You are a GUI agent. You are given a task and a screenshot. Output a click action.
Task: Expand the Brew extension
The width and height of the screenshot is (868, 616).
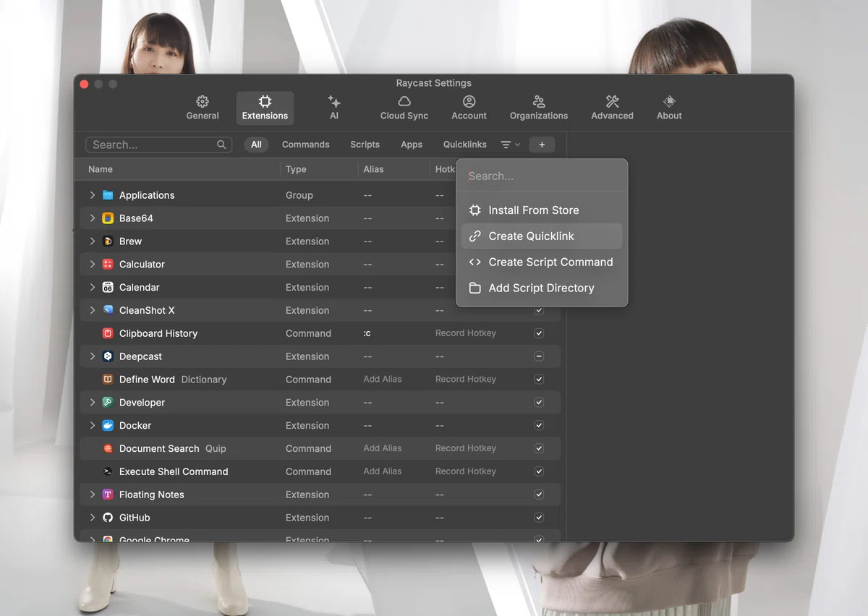coord(93,241)
